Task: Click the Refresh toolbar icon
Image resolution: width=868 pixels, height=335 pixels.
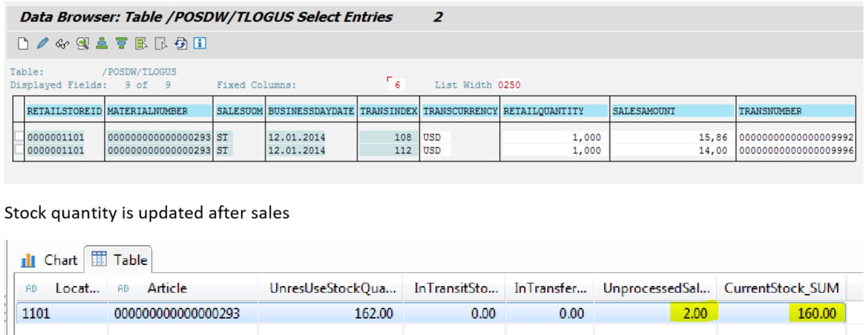Action: [x=181, y=43]
